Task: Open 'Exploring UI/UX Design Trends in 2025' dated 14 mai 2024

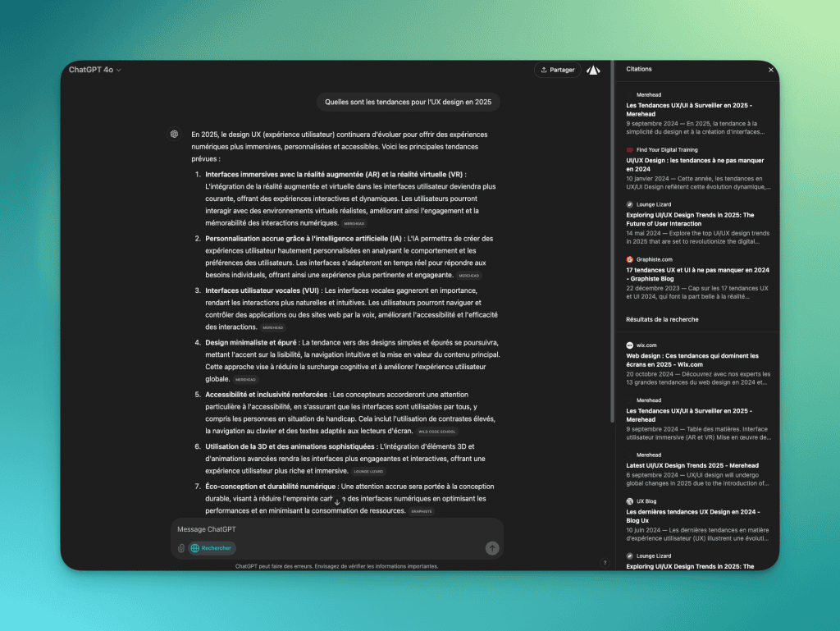Action: 697,223
